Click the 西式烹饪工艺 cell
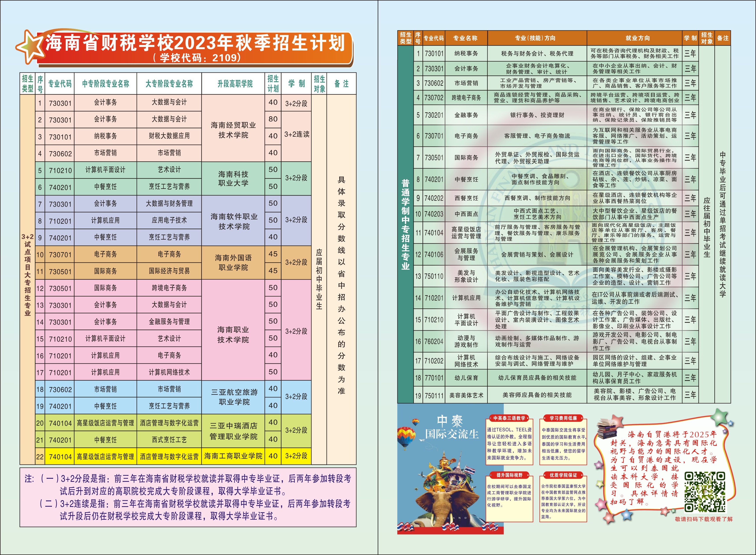The height and width of the screenshot is (555, 756). [x=169, y=440]
